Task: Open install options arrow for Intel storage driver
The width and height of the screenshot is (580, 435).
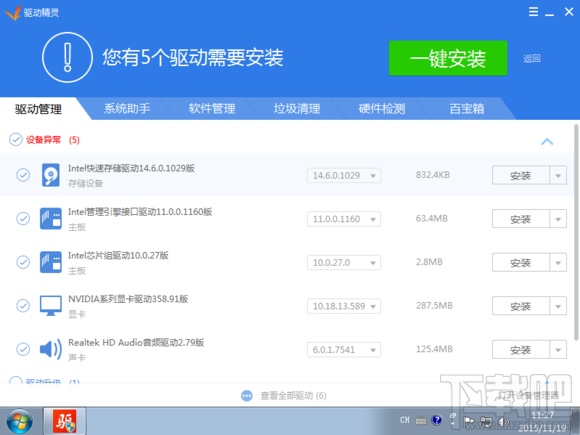Action: 558,175
